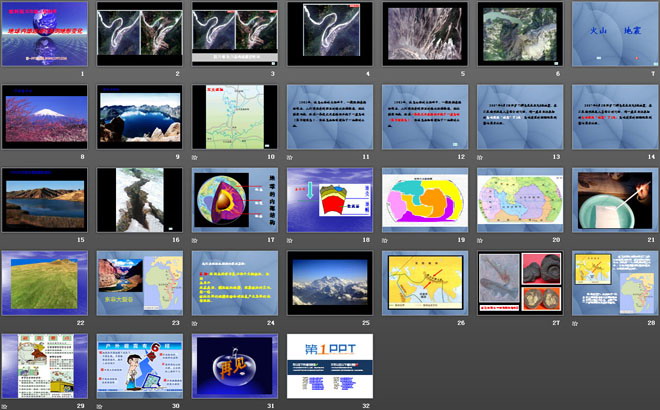
Task: Select the final 第1PPT slide 32
Action: point(329,365)
